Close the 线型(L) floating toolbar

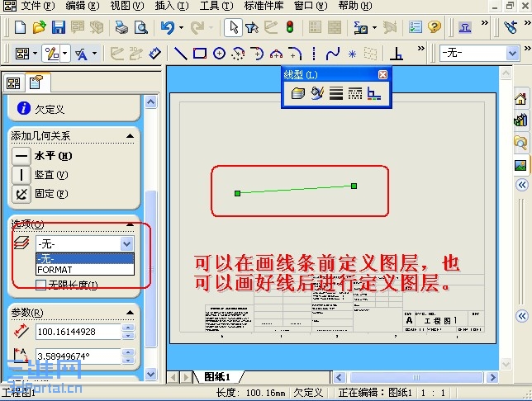tap(382, 74)
